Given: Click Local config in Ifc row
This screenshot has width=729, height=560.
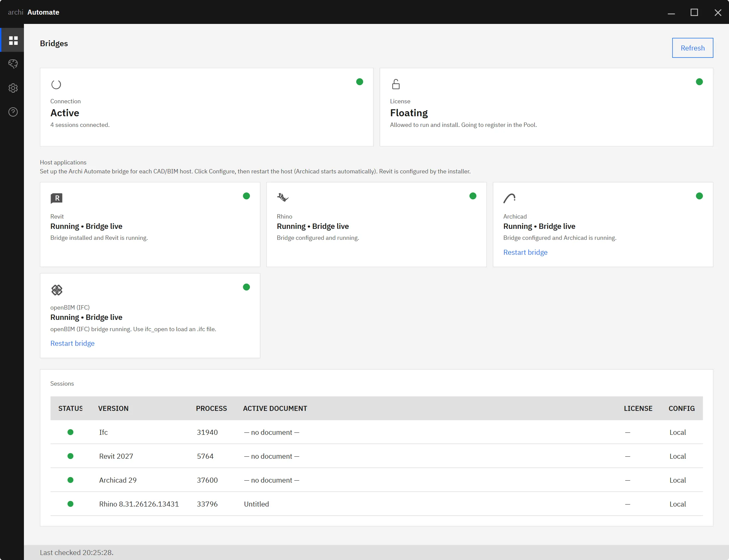Looking at the screenshot, I should [677, 432].
